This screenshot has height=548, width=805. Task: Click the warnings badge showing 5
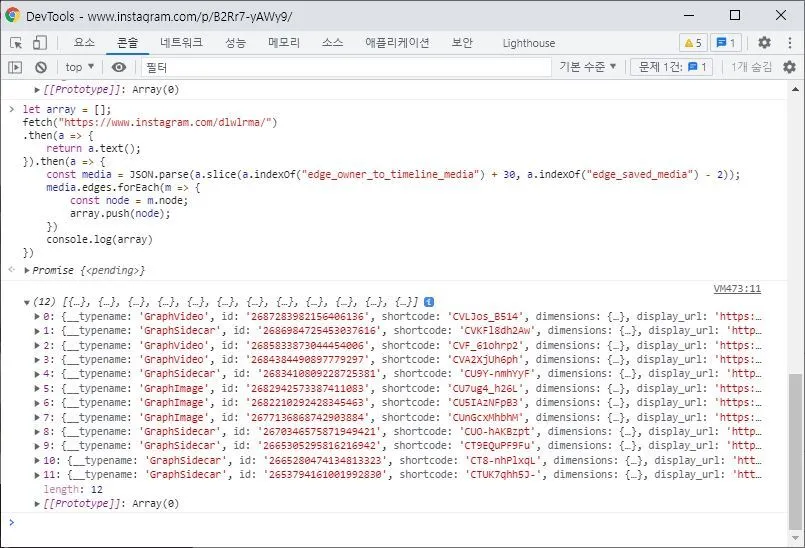pos(693,43)
